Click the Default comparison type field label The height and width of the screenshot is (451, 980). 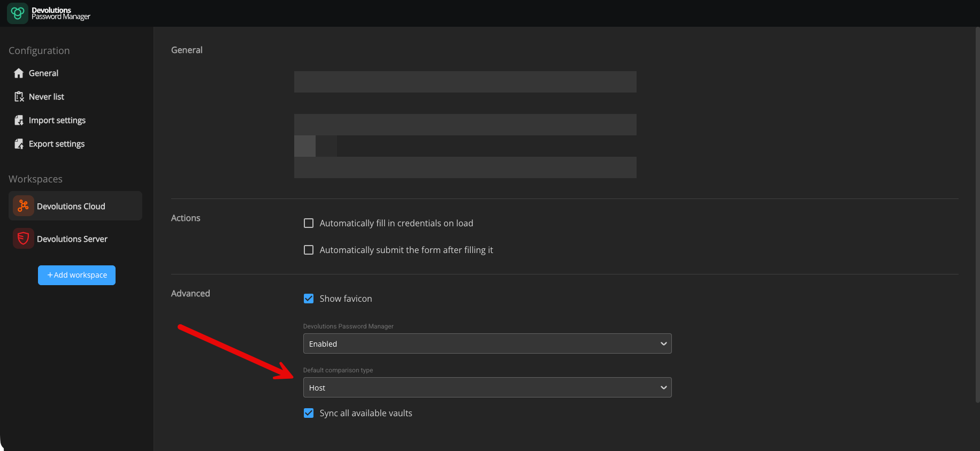pyautogui.click(x=338, y=370)
